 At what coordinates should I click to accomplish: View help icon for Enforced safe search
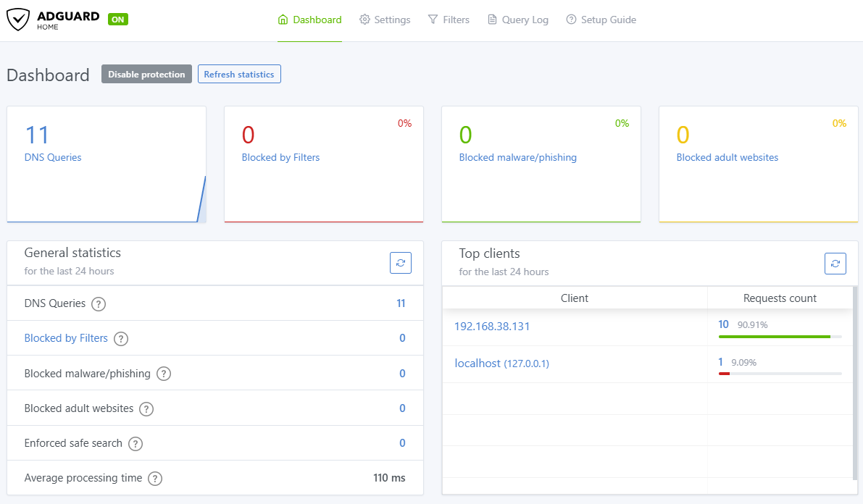click(x=136, y=443)
